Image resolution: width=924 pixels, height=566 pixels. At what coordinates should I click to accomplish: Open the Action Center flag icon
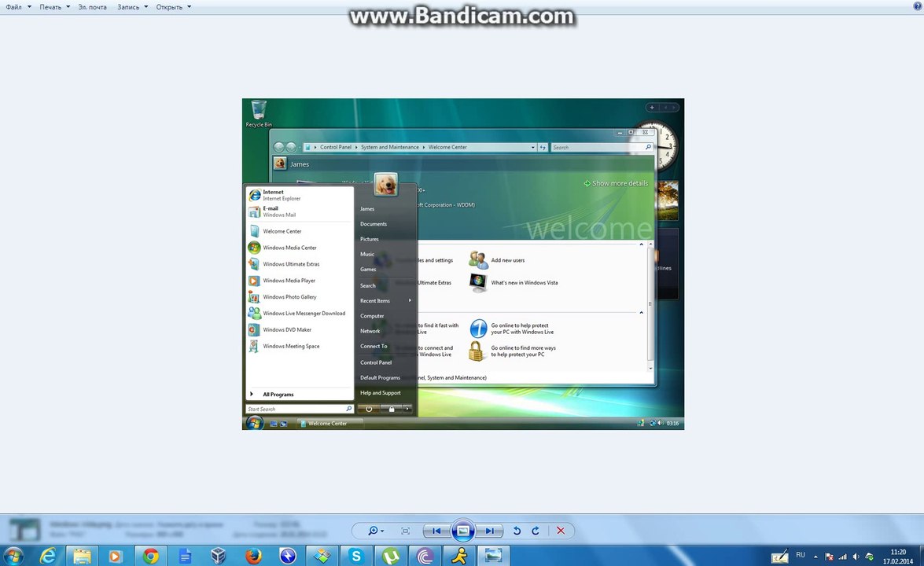829,556
